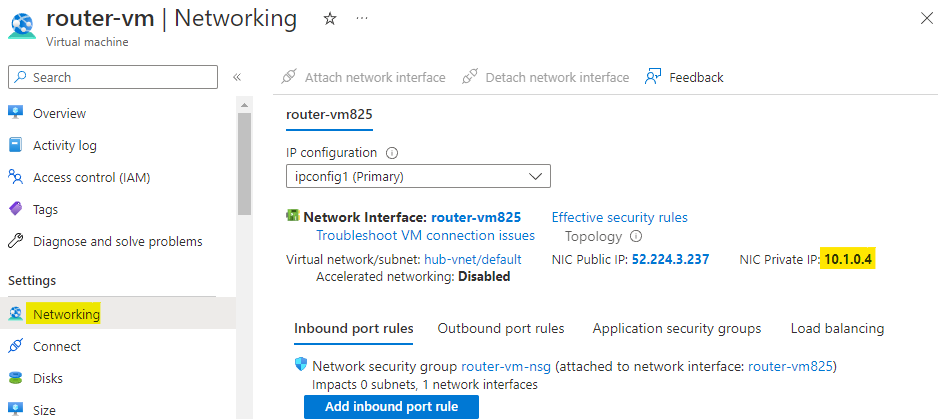Click the favorite star icon

point(330,19)
